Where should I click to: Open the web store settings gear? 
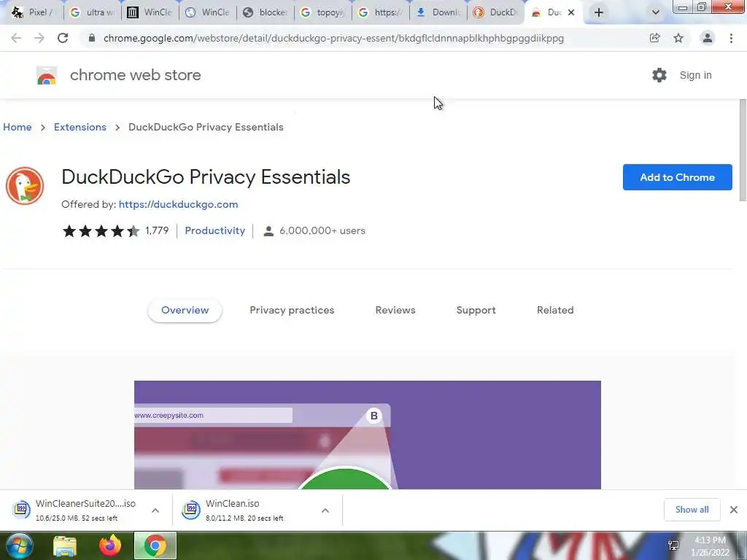pos(659,75)
